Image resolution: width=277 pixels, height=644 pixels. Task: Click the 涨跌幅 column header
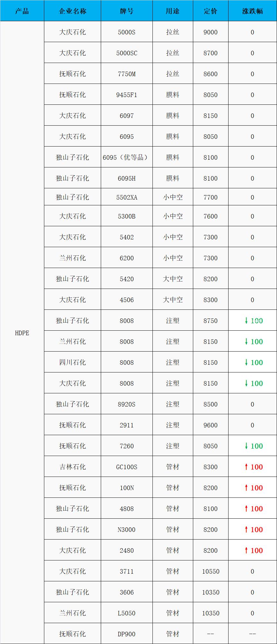click(x=252, y=11)
